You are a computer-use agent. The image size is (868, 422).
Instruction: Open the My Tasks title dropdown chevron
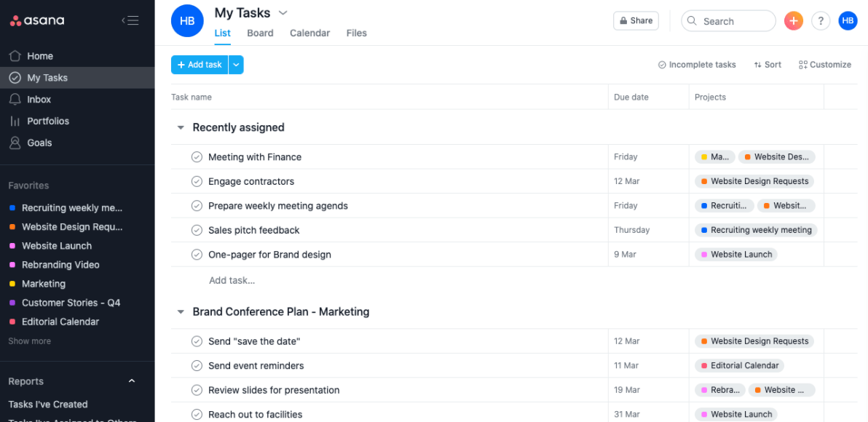pyautogui.click(x=283, y=12)
